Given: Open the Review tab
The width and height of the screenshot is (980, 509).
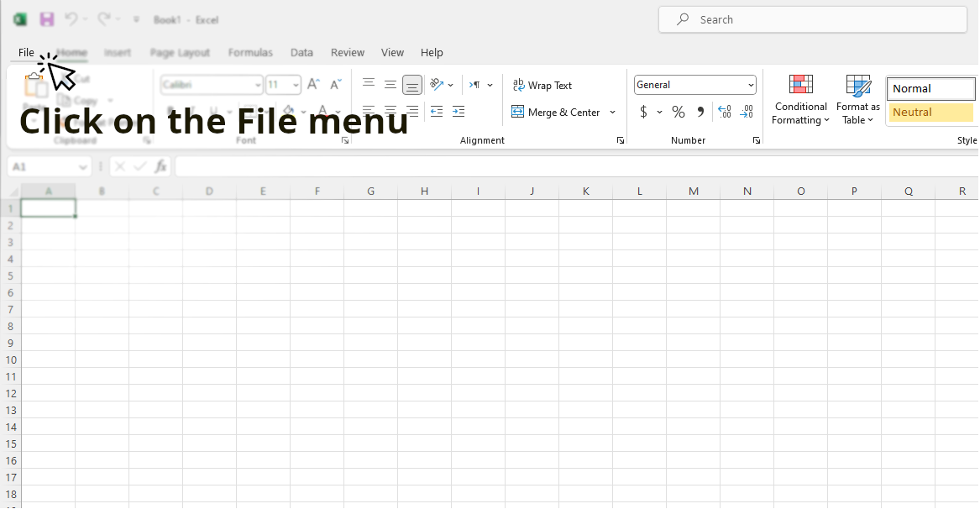Looking at the screenshot, I should [348, 53].
